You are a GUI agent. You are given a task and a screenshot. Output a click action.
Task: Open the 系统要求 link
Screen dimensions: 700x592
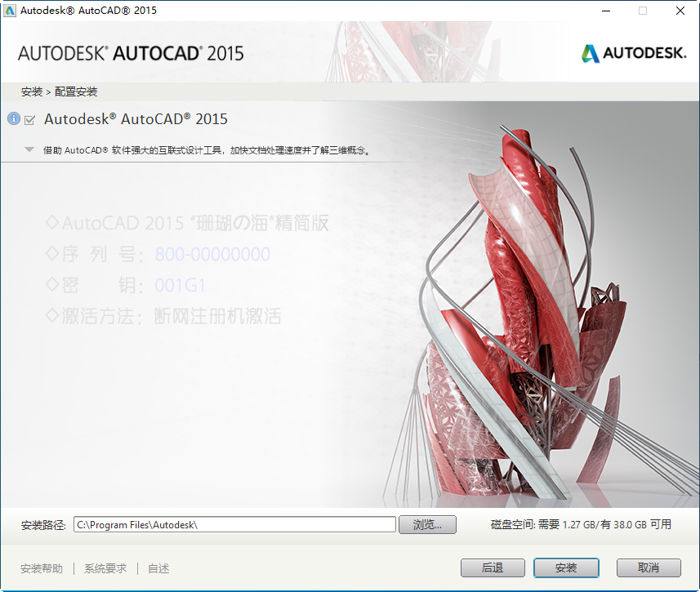tap(105, 568)
